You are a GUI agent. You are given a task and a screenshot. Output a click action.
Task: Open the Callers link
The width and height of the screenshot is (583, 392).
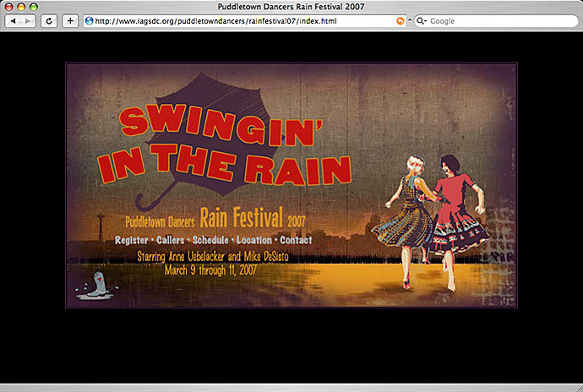coord(171,240)
